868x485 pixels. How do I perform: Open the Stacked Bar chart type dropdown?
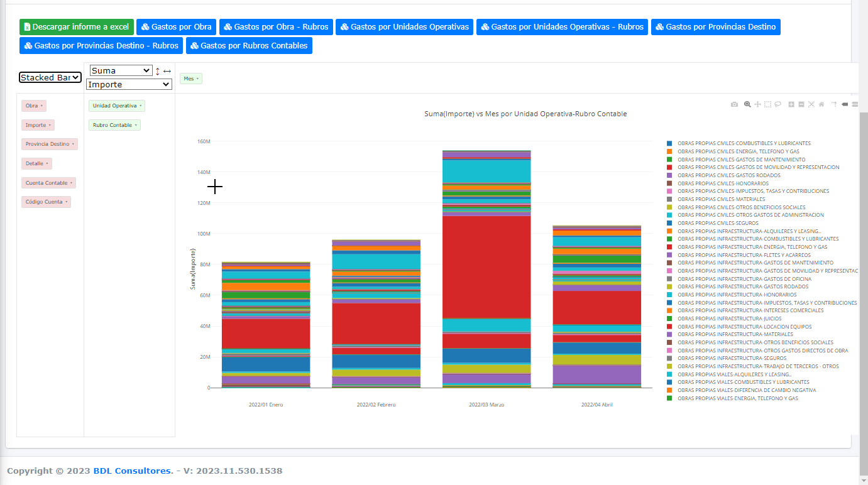(50, 77)
